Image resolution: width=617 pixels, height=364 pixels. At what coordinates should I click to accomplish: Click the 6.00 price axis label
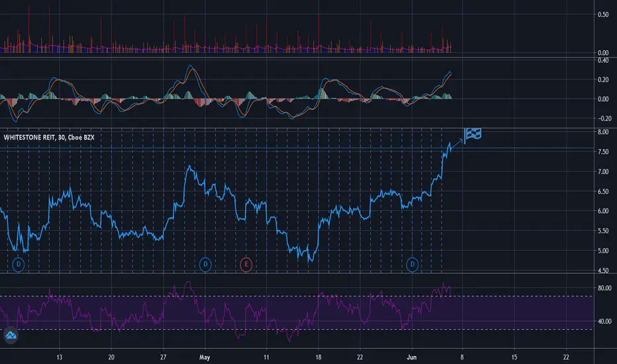point(603,211)
